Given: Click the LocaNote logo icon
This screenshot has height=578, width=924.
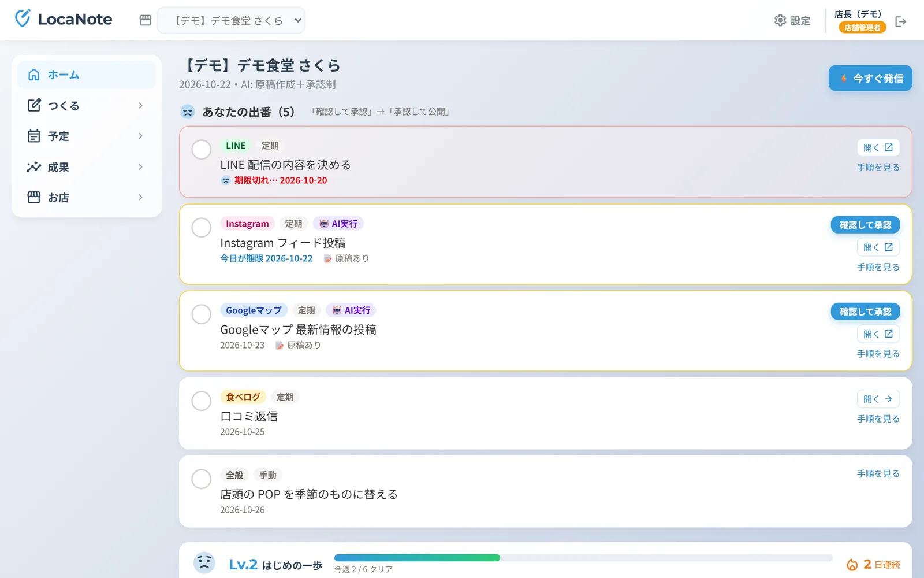Looking at the screenshot, I should pos(23,18).
